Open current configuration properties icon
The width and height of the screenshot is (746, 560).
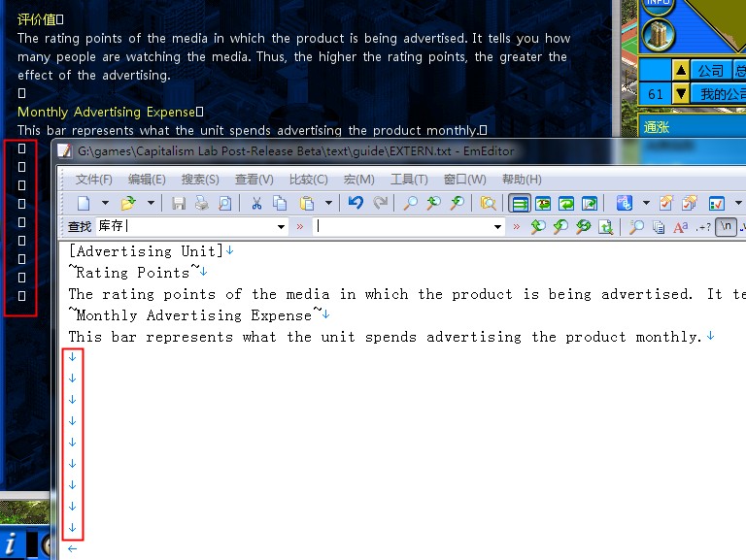666,204
